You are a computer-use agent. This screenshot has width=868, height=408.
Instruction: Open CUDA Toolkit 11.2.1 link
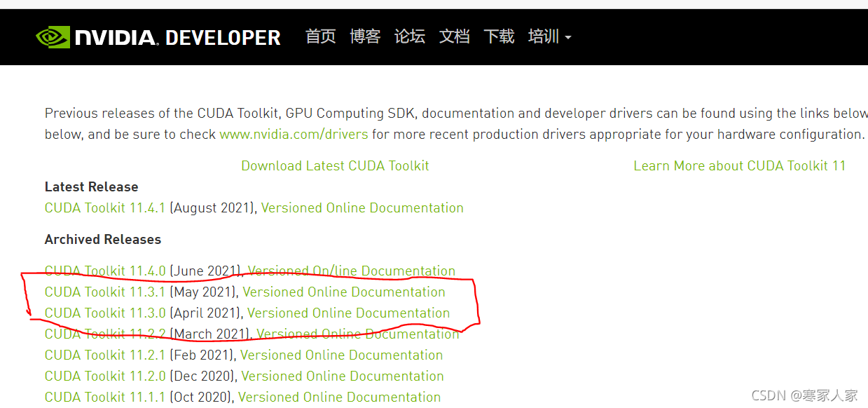point(105,355)
